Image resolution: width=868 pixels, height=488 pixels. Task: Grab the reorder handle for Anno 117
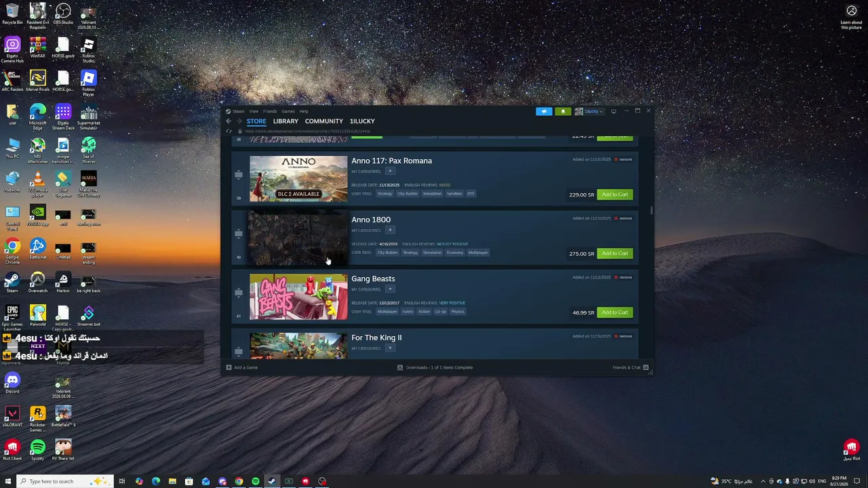[239, 176]
